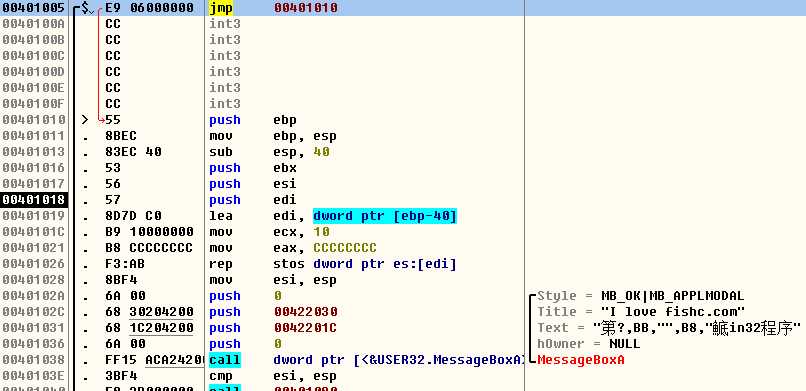Click red MessageBoxA comment label
Screen dimensions: 806x391
point(581,360)
